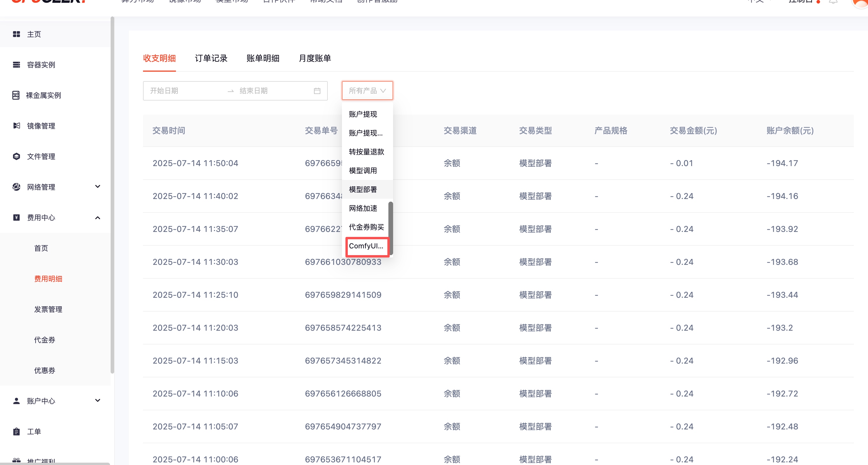Choose ComfyUI option in dropdown
The image size is (868, 465).
coord(366,246)
